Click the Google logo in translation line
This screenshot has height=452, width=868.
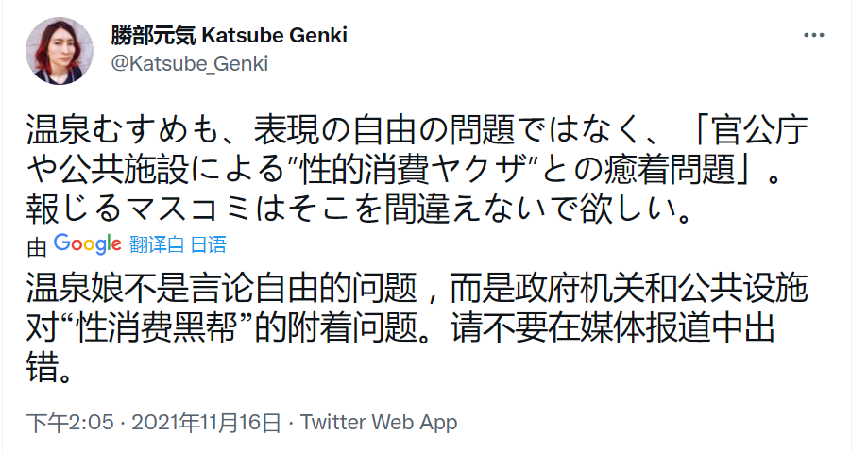(x=88, y=243)
